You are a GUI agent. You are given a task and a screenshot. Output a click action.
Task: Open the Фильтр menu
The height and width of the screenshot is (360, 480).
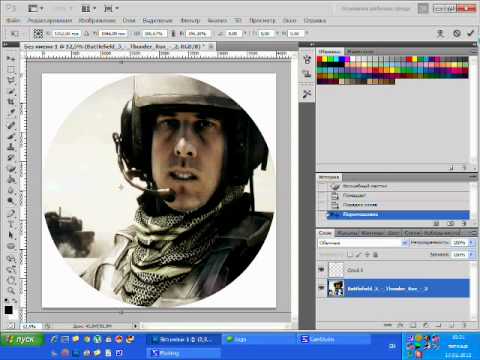(x=190, y=21)
